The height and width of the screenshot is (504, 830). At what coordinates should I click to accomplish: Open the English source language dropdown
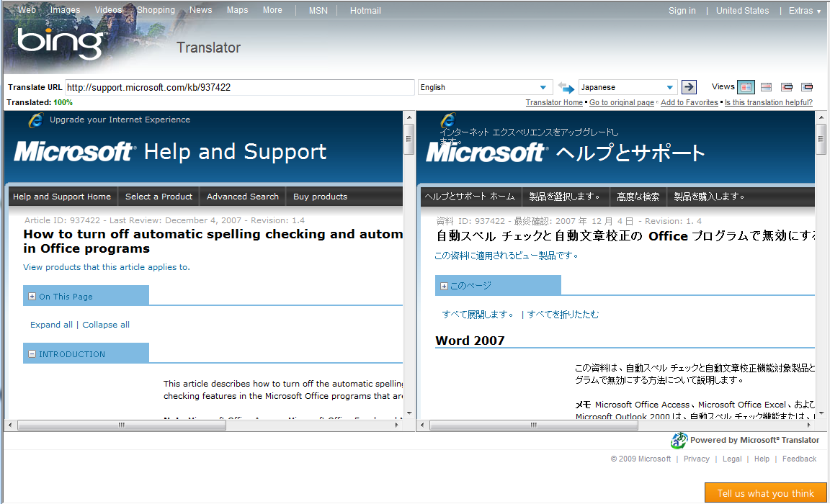point(485,87)
